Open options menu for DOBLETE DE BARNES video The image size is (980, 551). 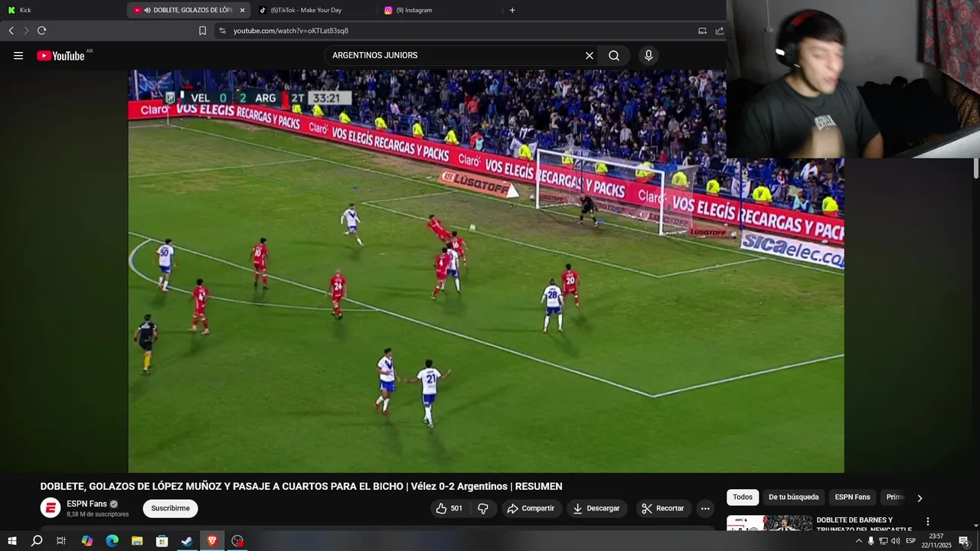click(928, 521)
